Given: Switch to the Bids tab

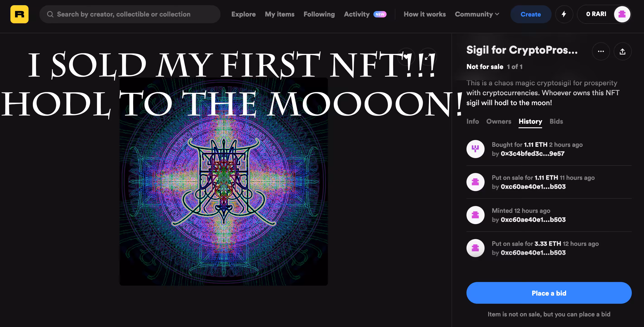Looking at the screenshot, I should (556, 121).
